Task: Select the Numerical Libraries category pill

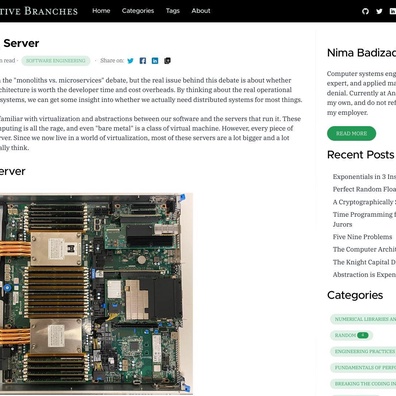Action: coord(363,319)
